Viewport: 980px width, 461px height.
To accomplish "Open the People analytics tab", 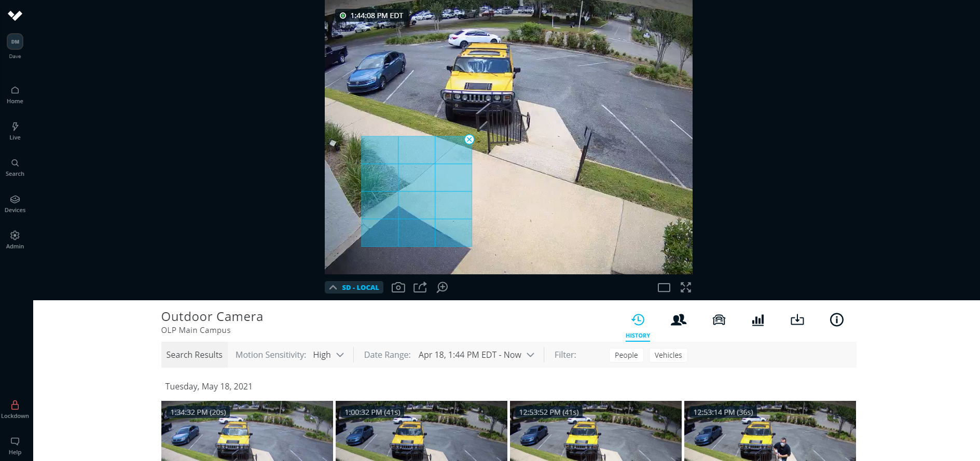I will (x=679, y=320).
